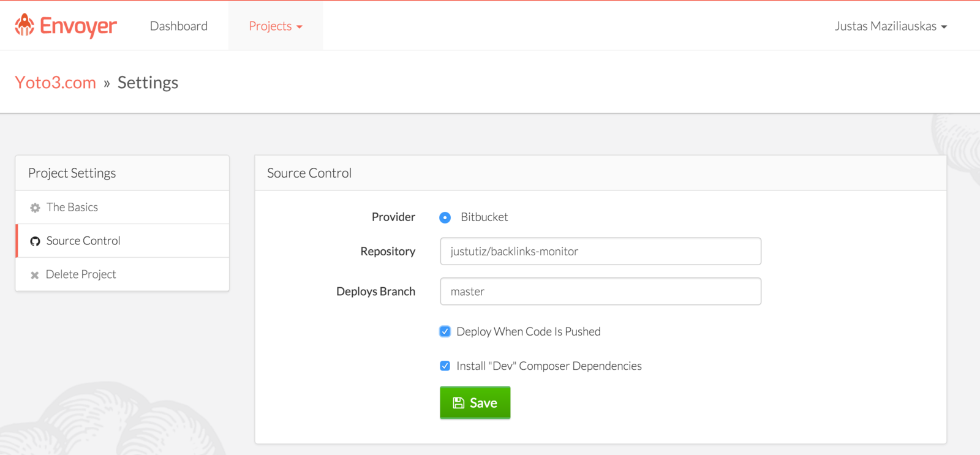Click the Settings breadcrumb text
Viewport: 980px width, 455px height.
(148, 83)
